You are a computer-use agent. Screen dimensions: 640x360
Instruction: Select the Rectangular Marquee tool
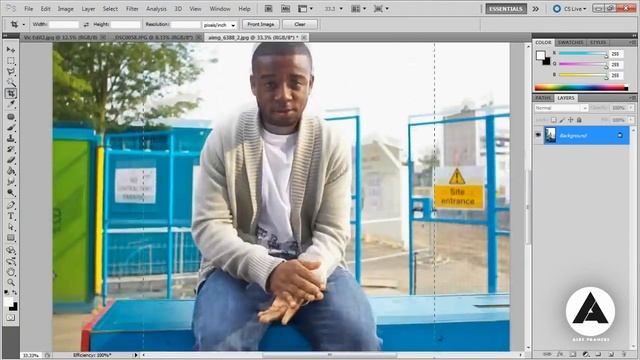(x=11, y=61)
